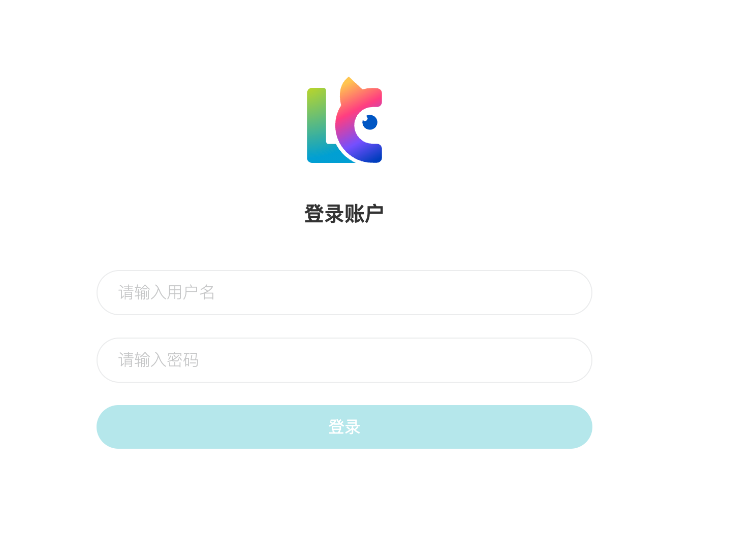Click the 登录账户 heading text
Screen dimensions: 756x534
(x=344, y=214)
